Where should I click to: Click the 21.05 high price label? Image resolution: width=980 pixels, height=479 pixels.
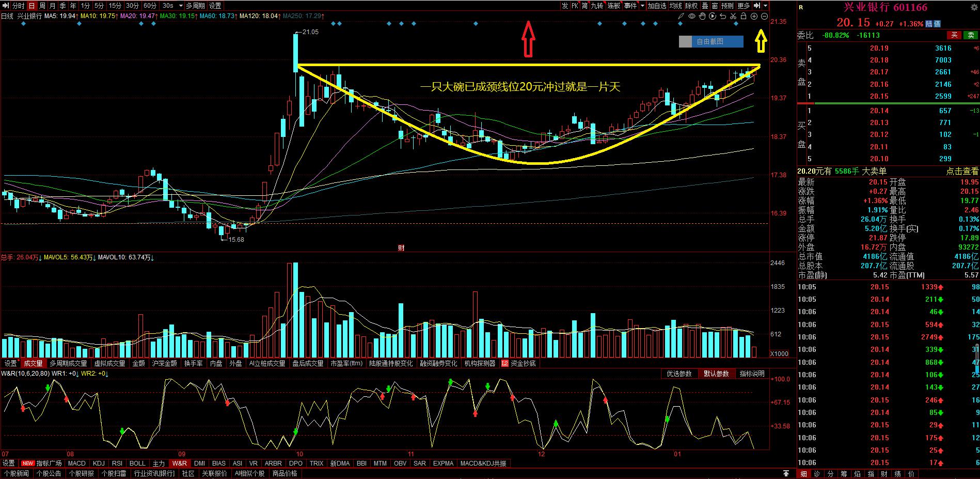point(310,32)
